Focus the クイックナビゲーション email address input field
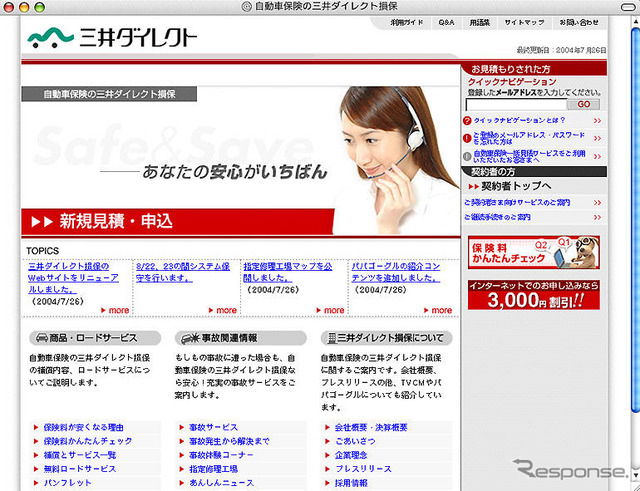 516,105
